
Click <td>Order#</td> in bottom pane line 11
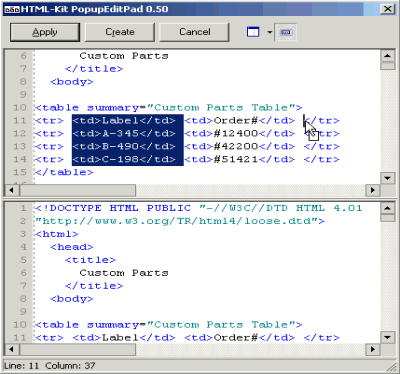pyautogui.click(x=240, y=338)
